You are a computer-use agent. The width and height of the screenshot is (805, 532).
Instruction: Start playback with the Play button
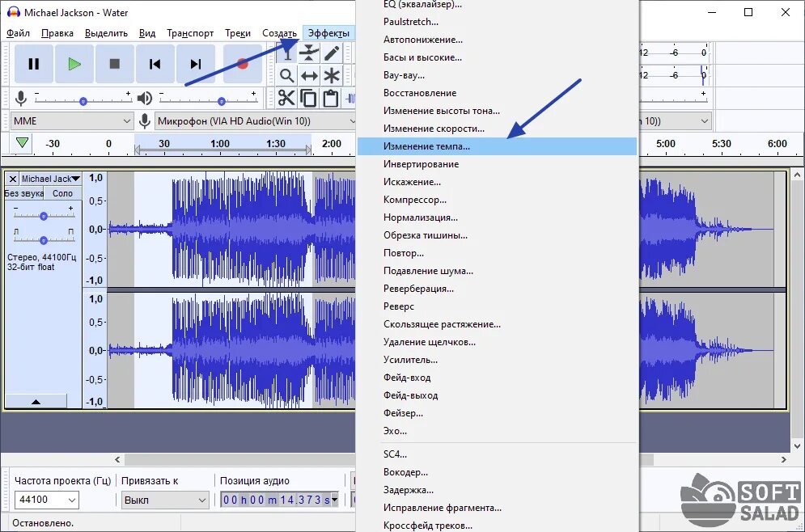coord(74,64)
